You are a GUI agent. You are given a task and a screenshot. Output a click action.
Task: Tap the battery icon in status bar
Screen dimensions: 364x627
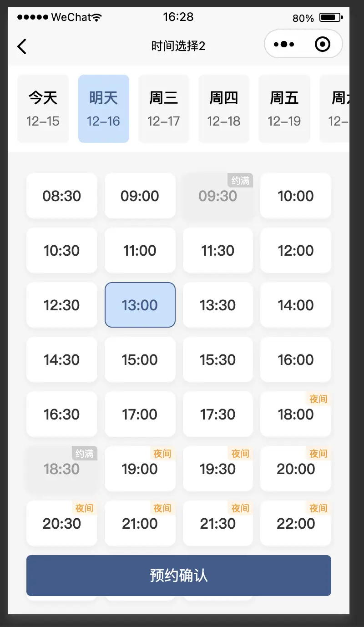[330, 18]
